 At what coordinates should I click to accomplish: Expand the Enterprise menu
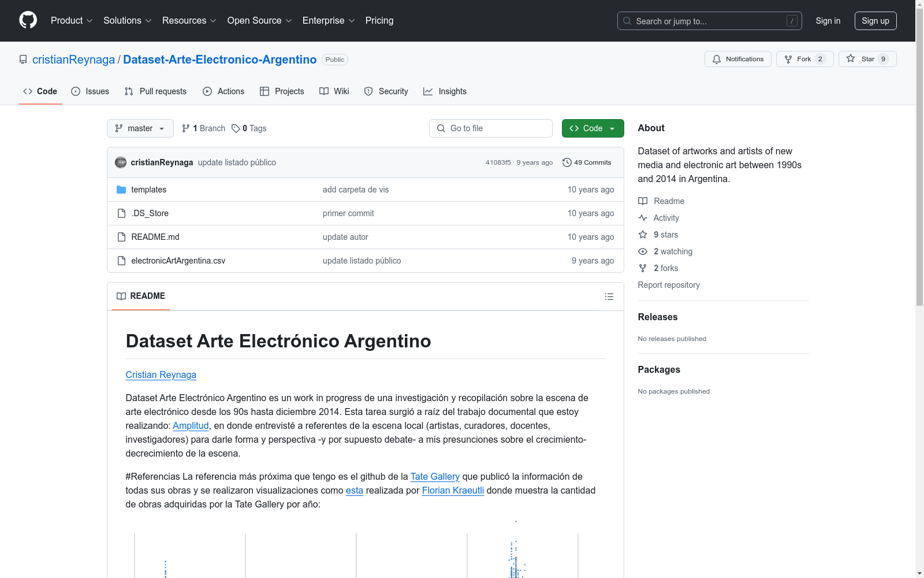coord(329,21)
